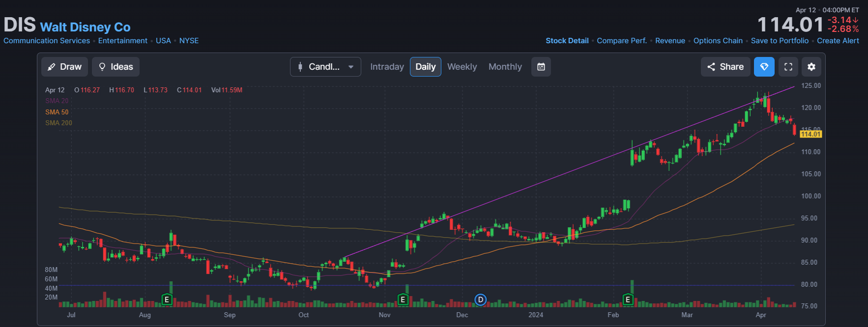Viewport: 868px width, 327px height.
Task: Click the 2024 label on time axis
Action: pyautogui.click(x=536, y=315)
